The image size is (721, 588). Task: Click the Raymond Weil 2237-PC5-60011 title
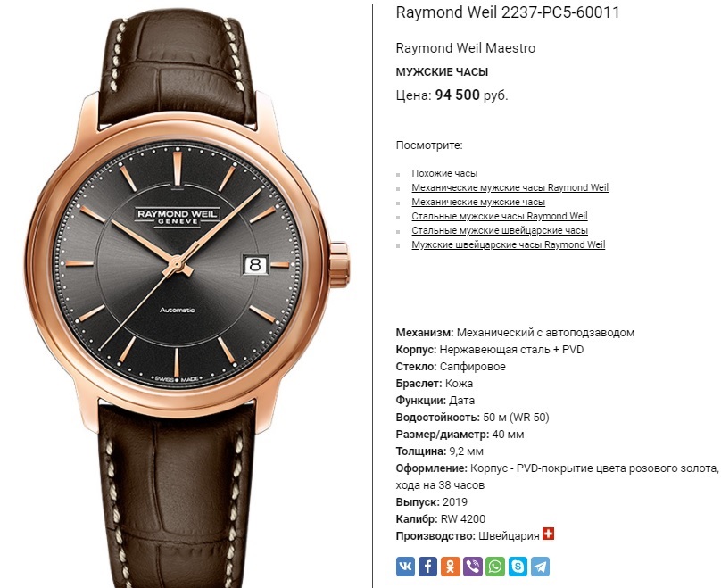click(508, 12)
